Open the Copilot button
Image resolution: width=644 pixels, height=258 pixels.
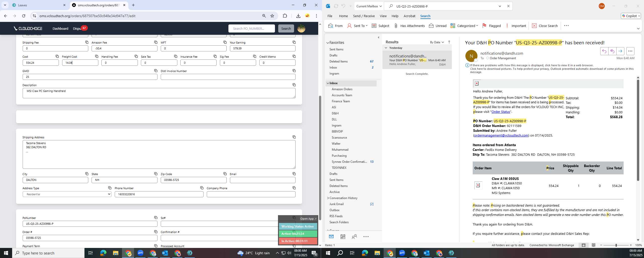[631, 16]
